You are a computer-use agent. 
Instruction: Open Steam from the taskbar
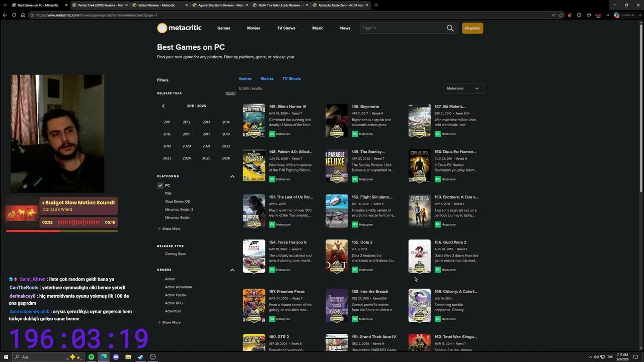point(140,357)
